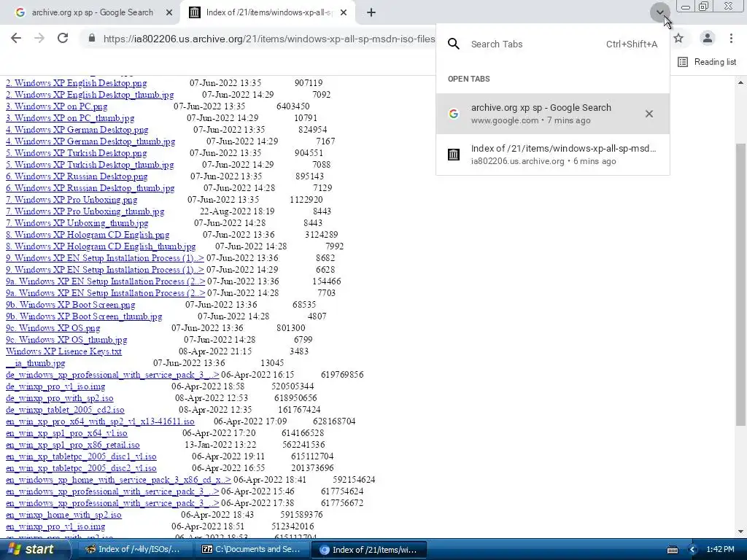This screenshot has height=560, width=747.
Task: Click the keyboard icon in system tray
Action: pyautogui.click(x=672, y=550)
